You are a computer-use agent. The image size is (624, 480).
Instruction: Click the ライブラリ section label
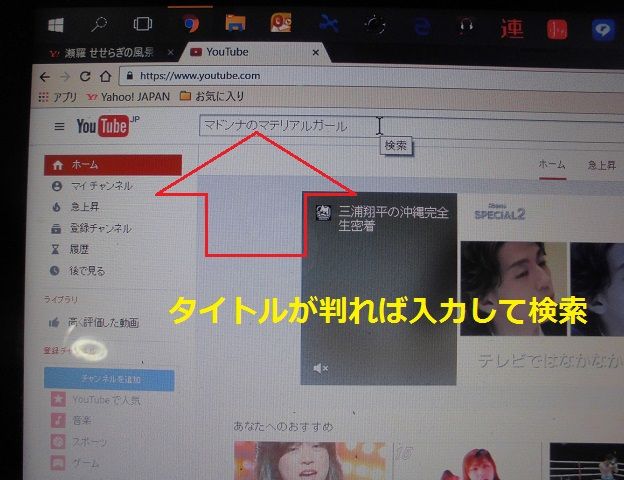(60, 299)
